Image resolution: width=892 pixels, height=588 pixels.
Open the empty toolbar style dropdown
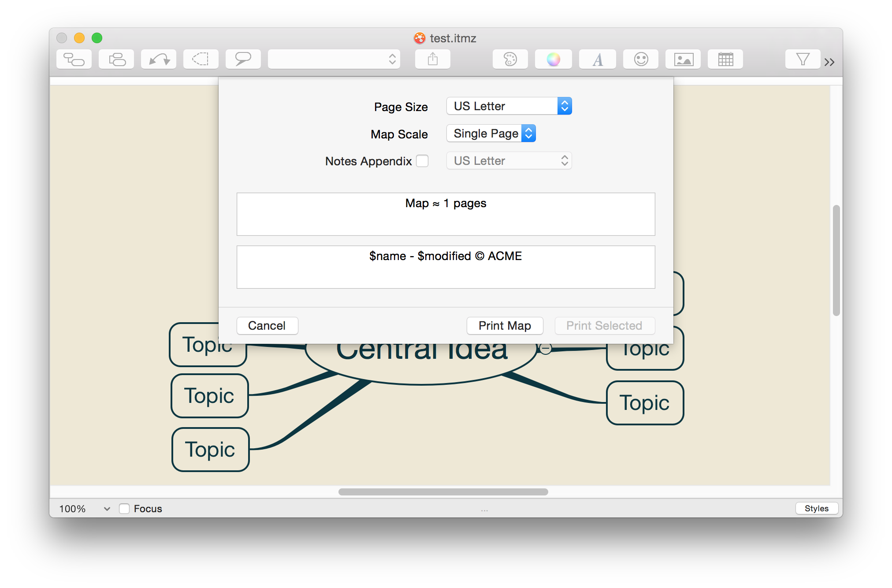click(334, 60)
